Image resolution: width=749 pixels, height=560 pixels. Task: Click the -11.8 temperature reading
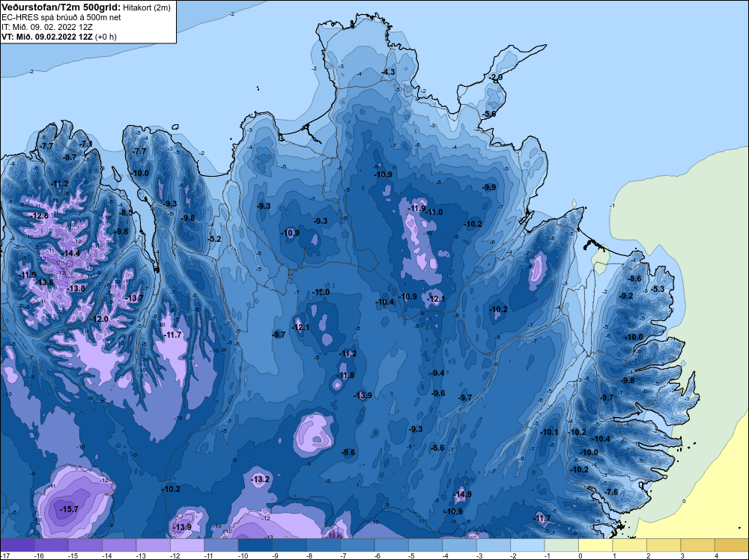pyautogui.click(x=346, y=375)
